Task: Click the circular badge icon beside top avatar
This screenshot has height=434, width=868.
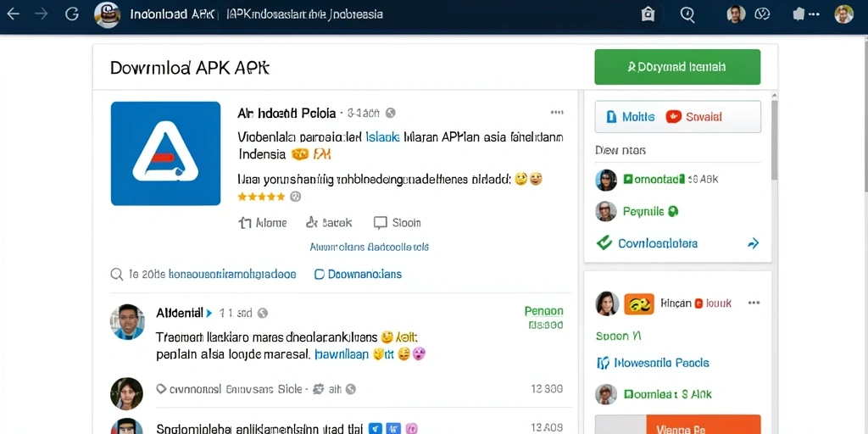Action: [x=763, y=14]
